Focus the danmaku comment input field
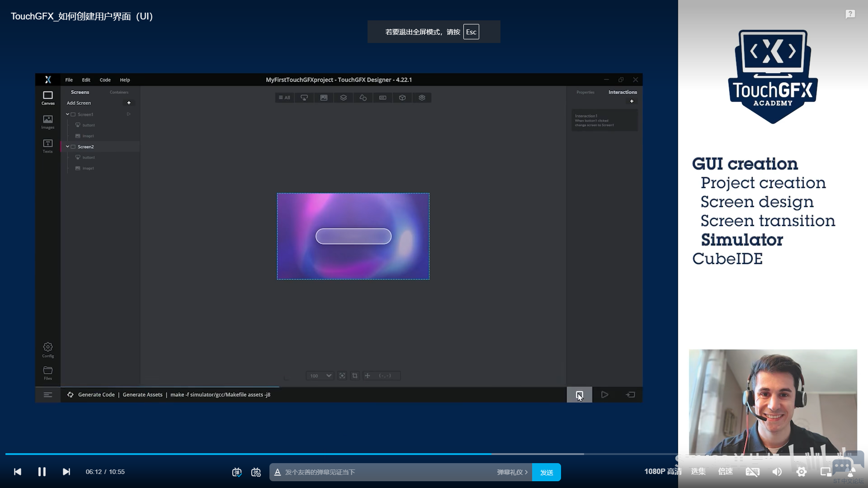This screenshot has width=868, height=488. pyautogui.click(x=389, y=472)
